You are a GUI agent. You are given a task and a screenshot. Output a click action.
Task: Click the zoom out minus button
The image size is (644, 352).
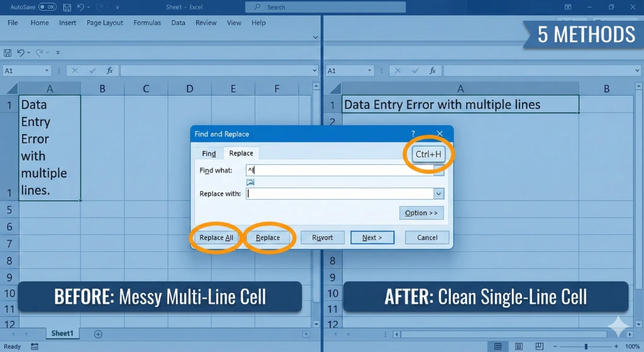point(555,347)
